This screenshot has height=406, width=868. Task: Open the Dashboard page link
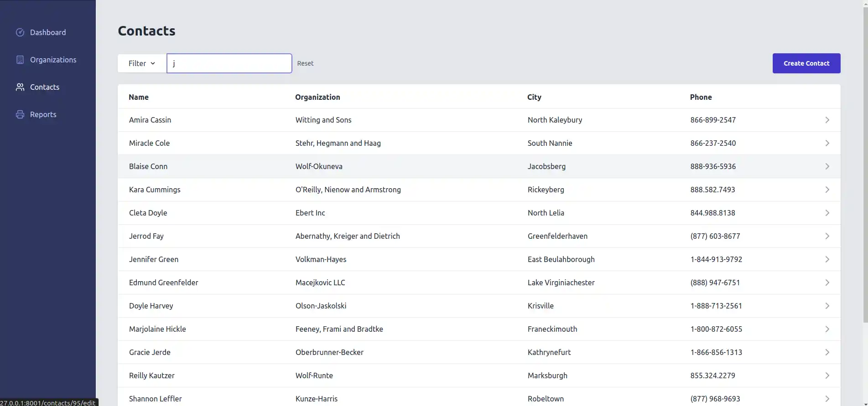[48, 32]
